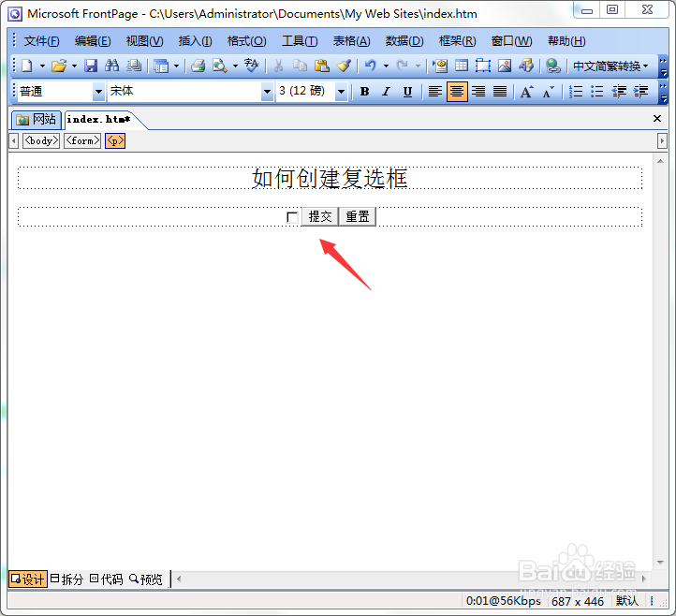Click the Web Component icon
Viewport: 676px width, 616px height.
click(440, 66)
